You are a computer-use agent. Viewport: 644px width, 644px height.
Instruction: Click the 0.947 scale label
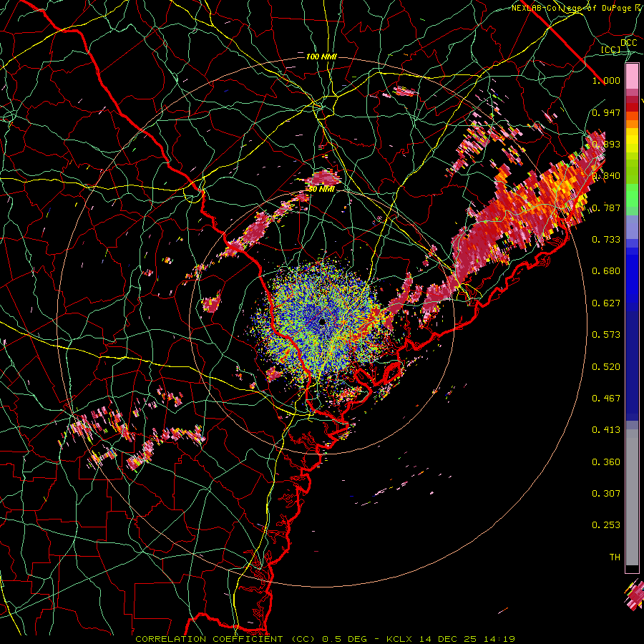[x=606, y=112]
